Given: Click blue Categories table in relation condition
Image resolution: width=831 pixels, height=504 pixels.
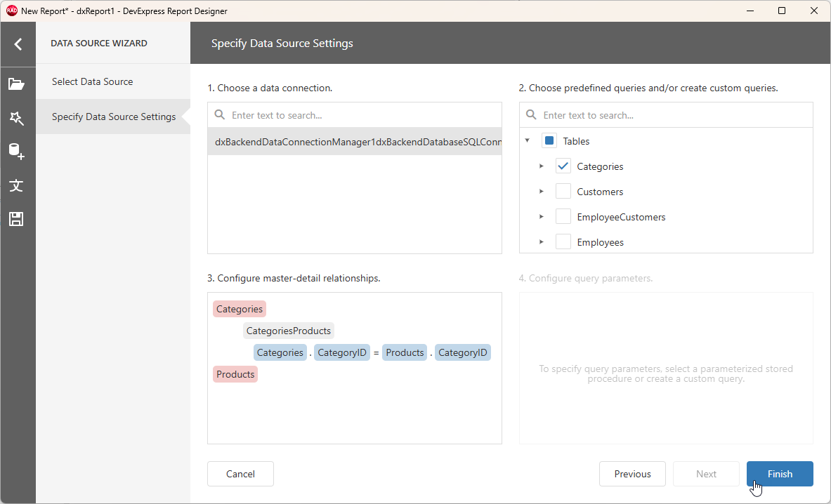Looking at the screenshot, I should coord(280,352).
